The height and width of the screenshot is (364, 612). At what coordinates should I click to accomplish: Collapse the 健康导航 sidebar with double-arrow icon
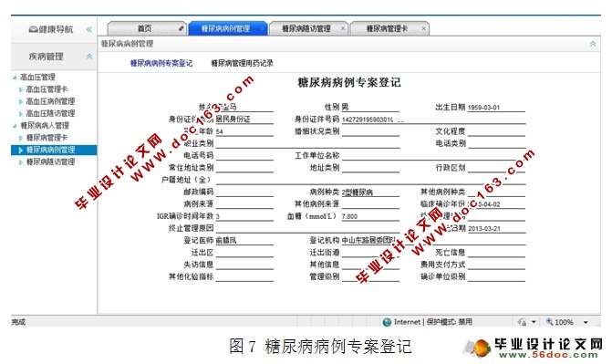click(x=89, y=29)
